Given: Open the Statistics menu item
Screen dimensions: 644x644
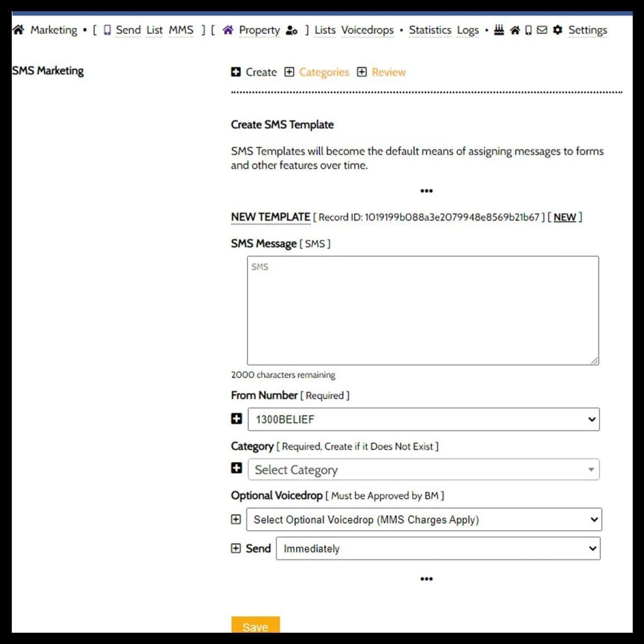Looking at the screenshot, I should click(430, 30).
